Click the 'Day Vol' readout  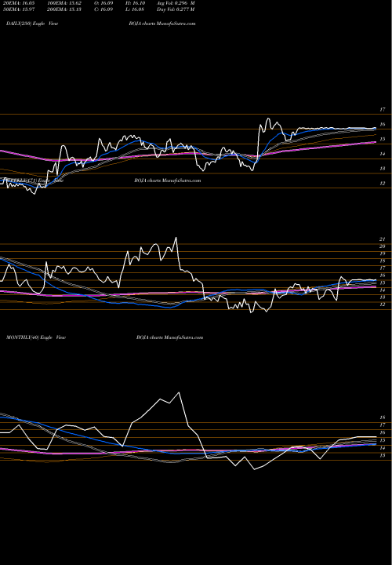(x=176, y=9)
